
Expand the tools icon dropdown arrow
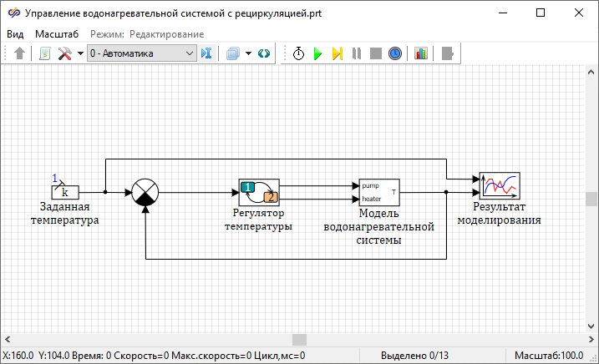(80, 53)
